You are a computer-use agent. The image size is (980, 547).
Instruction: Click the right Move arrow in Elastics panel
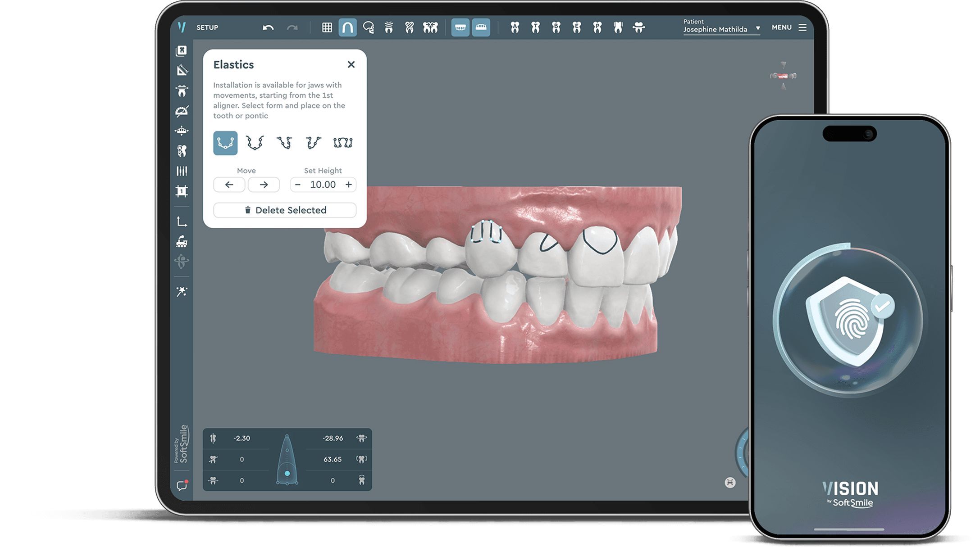[264, 185]
